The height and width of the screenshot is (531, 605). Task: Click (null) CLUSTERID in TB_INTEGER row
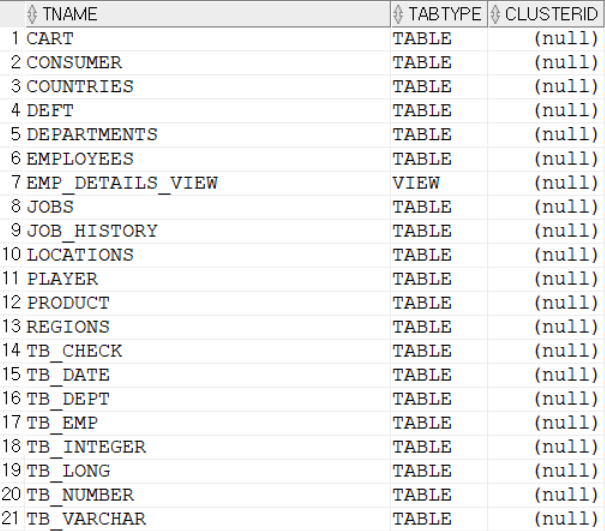tap(546, 447)
